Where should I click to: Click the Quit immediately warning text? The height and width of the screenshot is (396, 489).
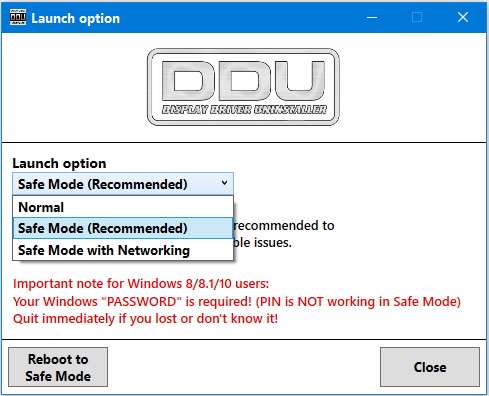click(145, 319)
